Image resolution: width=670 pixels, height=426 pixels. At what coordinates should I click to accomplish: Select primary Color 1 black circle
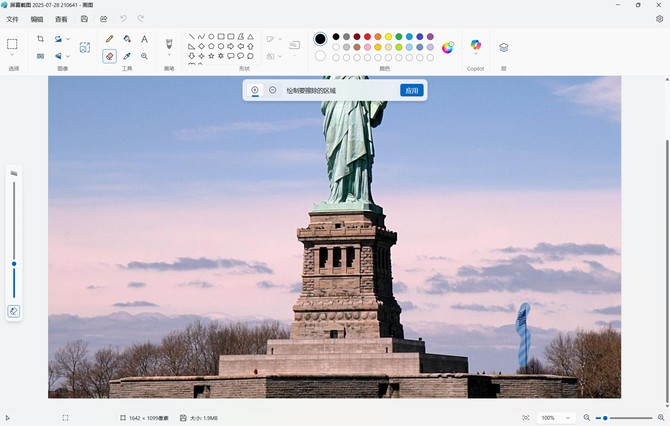tap(320, 39)
